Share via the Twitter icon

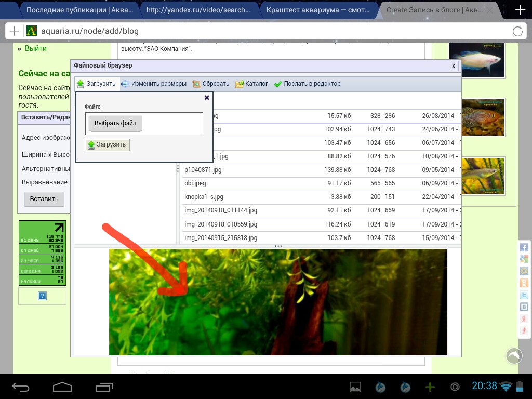coord(524,295)
